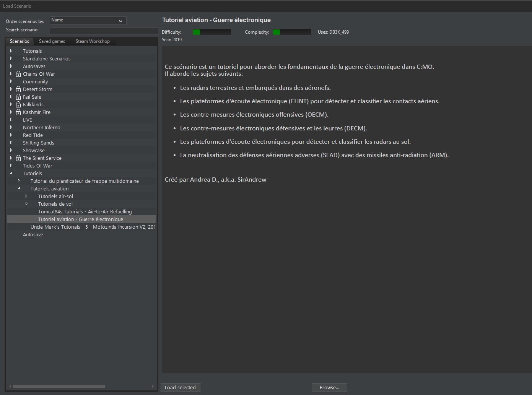
Task: Expand the Showcase folder
Action: (x=11, y=150)
